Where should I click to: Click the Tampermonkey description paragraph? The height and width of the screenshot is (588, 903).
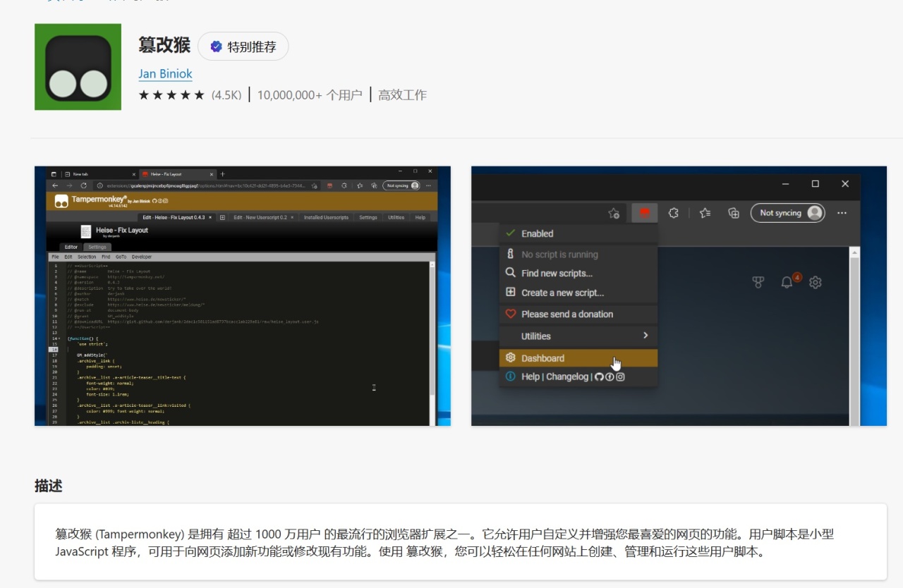pos(444,543)
